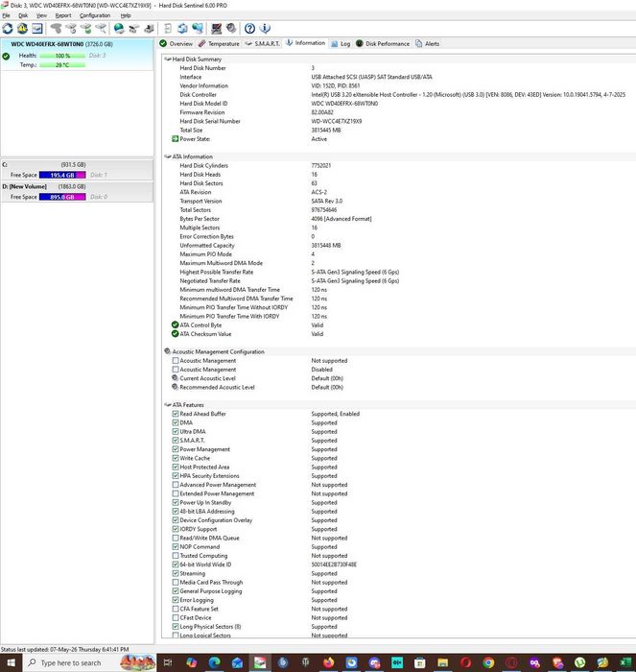Click the two blue monitors toolbar icon
Screen dimensions: 636x672
[198, 29]
